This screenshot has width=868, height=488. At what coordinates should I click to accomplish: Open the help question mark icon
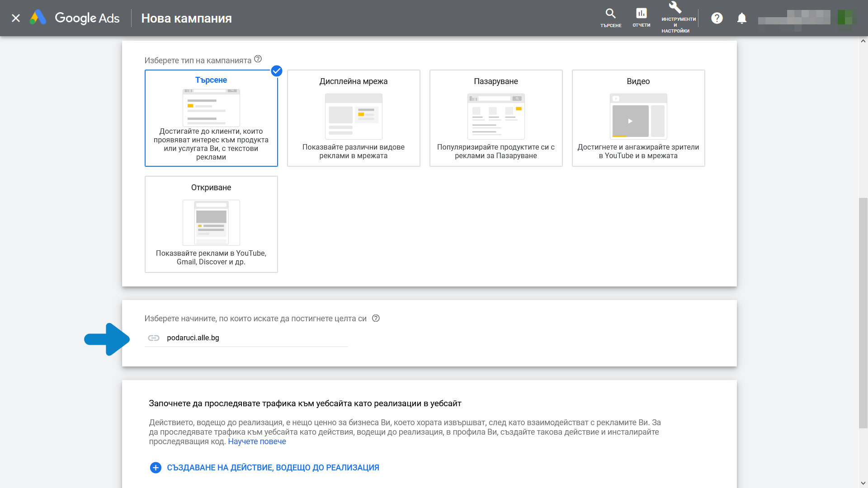[x=717, y=18]
